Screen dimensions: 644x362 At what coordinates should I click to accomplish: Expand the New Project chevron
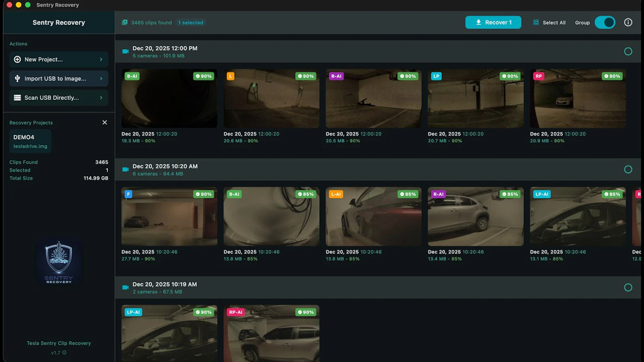coord(101,60)
